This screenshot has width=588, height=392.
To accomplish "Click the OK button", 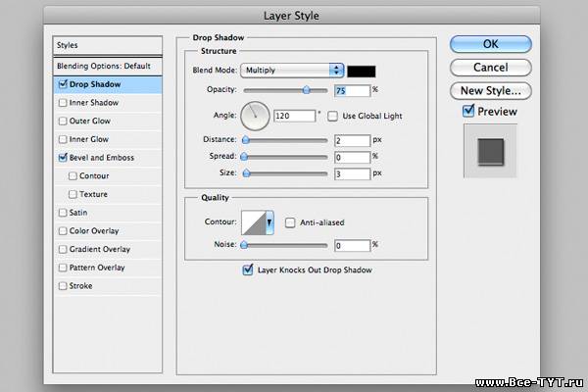I will pos(491,44).
